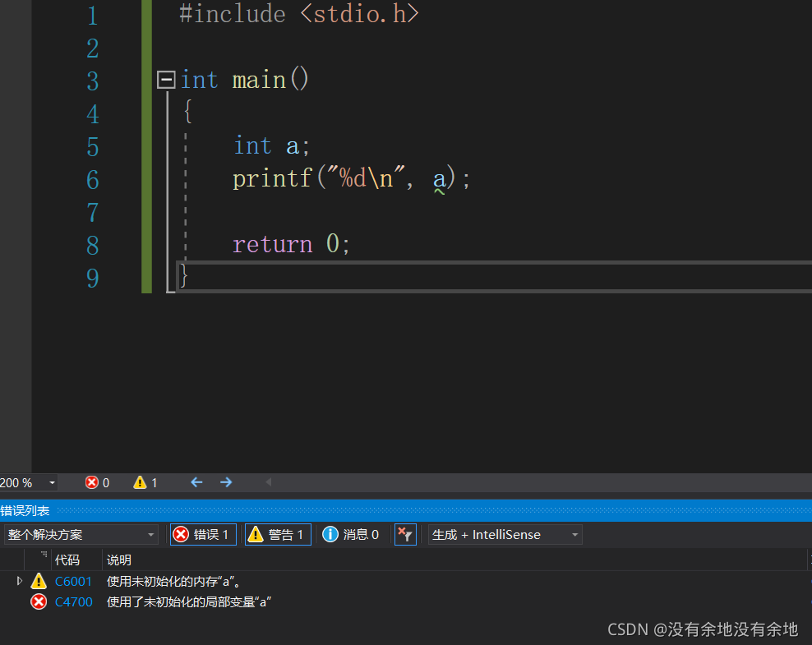Click the 错误列表 panel title
The width and height of the screenshot is (812, 645).
(x=25, y=510)
